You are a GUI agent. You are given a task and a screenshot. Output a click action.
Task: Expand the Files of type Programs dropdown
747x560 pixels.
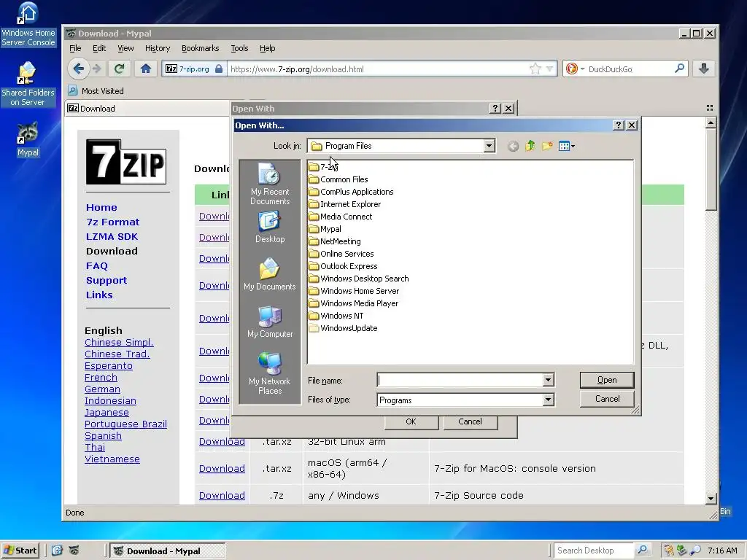(548, 400)
